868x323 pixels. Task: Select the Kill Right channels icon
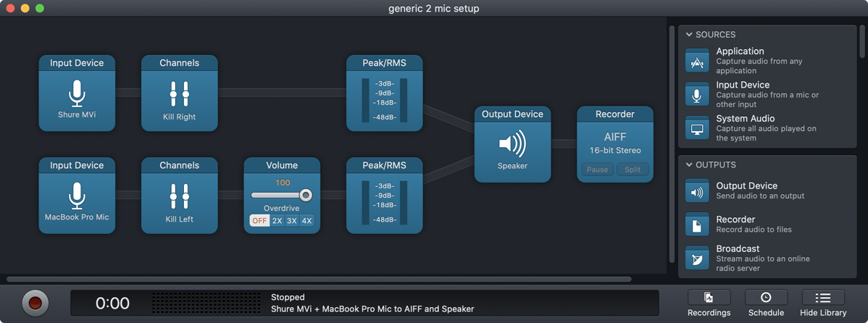(x=179, y=93)
